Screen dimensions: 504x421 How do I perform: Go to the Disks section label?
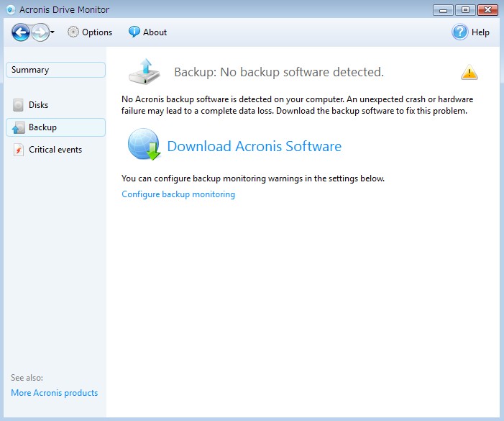tap(38, 105)
